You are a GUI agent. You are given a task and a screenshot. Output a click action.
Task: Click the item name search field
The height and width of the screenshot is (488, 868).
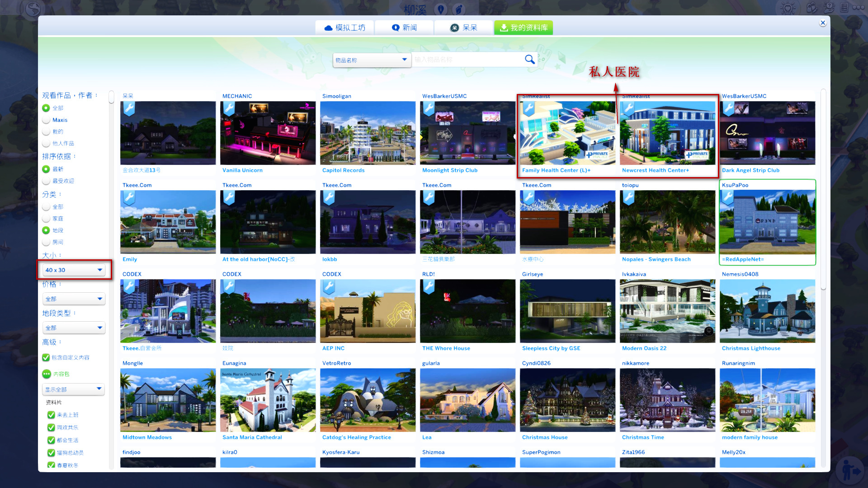pos(467,60)
